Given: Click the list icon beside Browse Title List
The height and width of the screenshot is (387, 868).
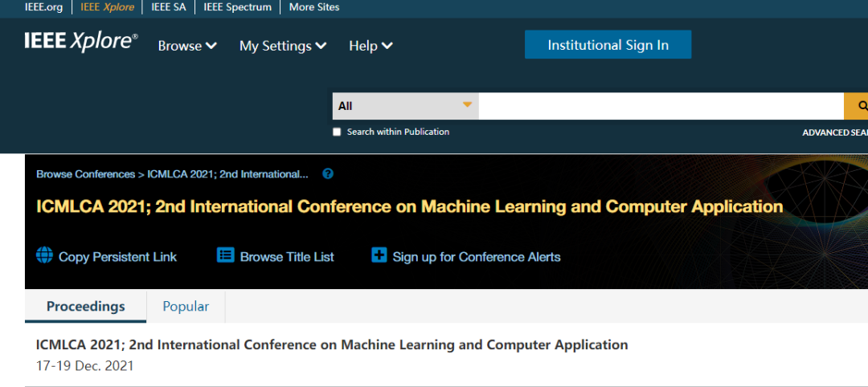Looking at the screenshot, I should pyautogui.click(x=225, y=255).
